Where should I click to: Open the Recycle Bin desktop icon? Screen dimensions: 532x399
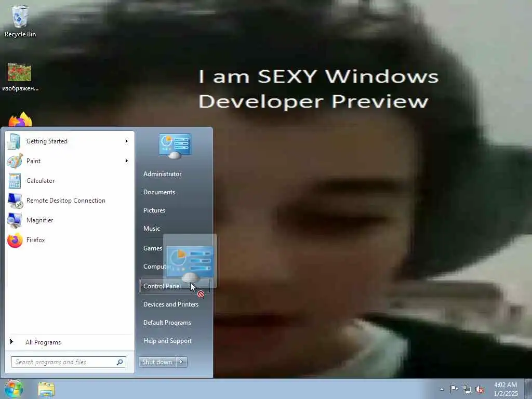[20, 21]
